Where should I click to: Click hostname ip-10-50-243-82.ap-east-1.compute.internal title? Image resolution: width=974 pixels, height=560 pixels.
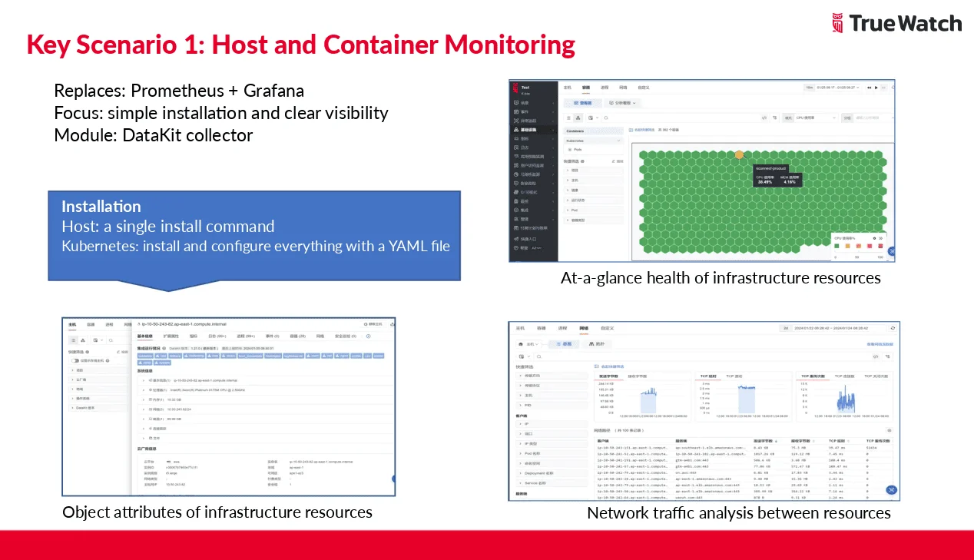click(x=184, y=324)
